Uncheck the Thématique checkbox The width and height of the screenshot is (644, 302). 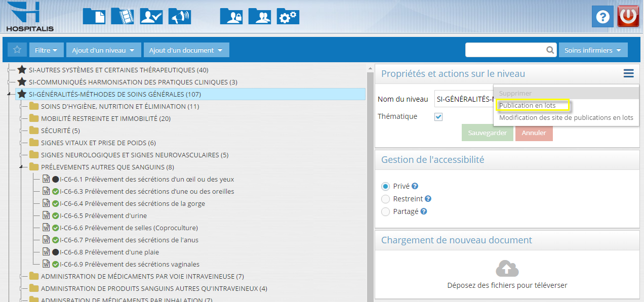(438, 117)
